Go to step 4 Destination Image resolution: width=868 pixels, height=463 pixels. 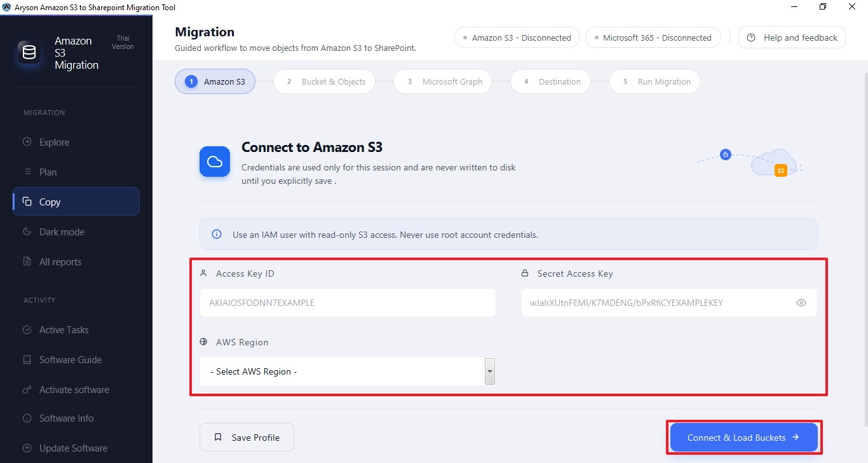[550, 81]
